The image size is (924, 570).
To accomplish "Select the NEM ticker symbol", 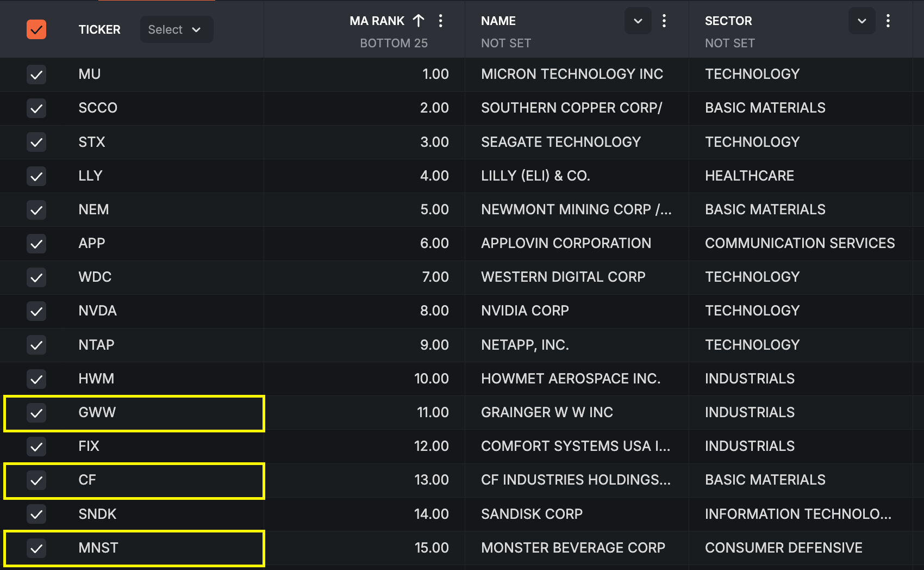I will [x=93, y=209].
